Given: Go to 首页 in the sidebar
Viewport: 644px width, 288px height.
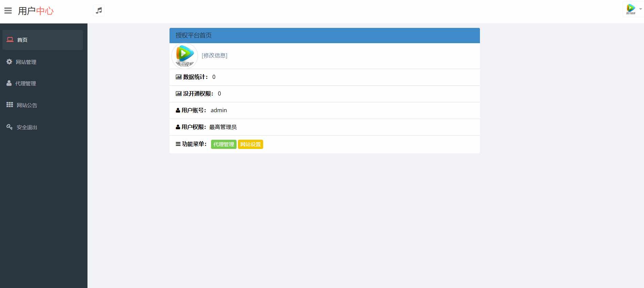Looking at the screenshot, I should click(22, 40).
